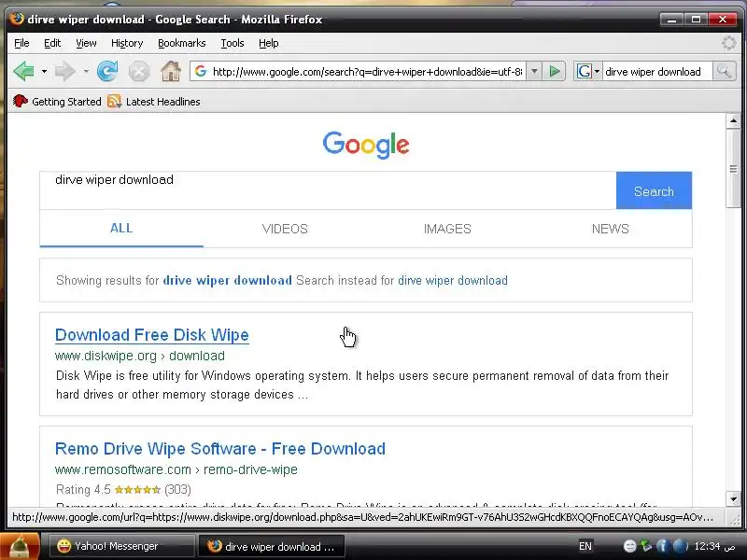747x560 pixels.
Task: Select the Firefox taskbar button
Action: point(271,546)
